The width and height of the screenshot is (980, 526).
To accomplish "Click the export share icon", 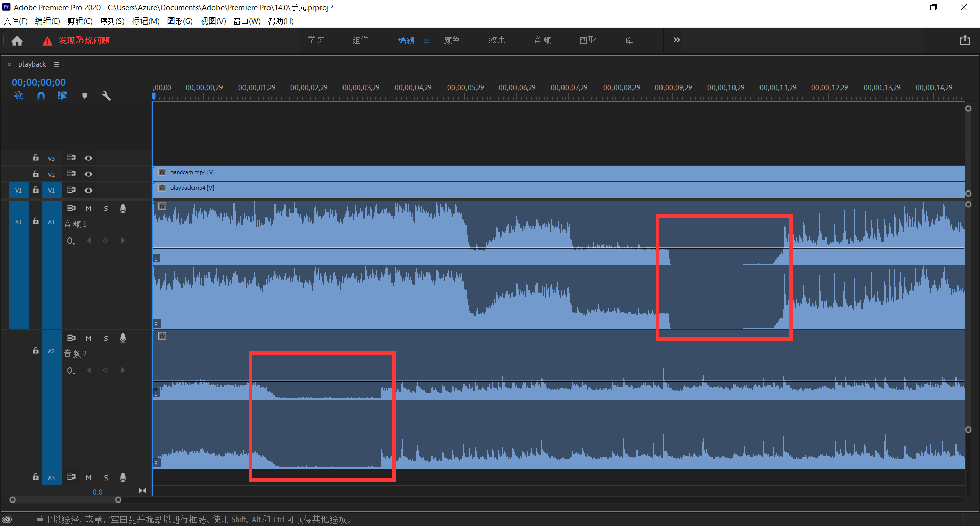I will tap(964, 40).
